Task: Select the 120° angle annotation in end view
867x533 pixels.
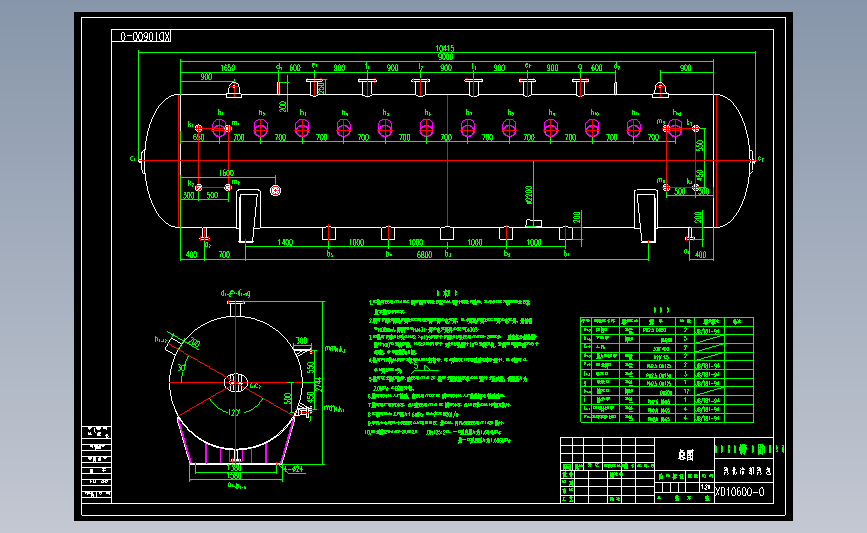Action: pyautogui.click(x=234, y=412)
